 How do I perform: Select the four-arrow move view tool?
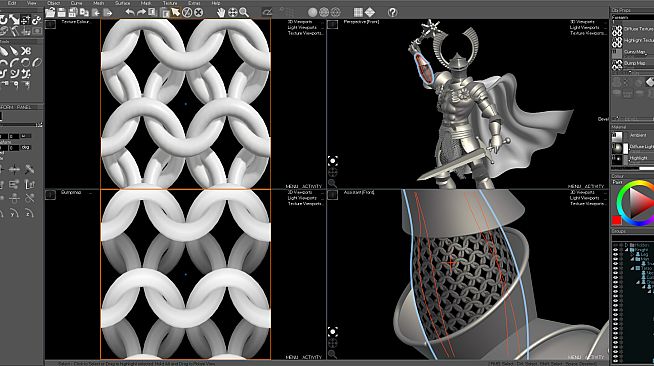pyautogui.click(x=232, y=13)
